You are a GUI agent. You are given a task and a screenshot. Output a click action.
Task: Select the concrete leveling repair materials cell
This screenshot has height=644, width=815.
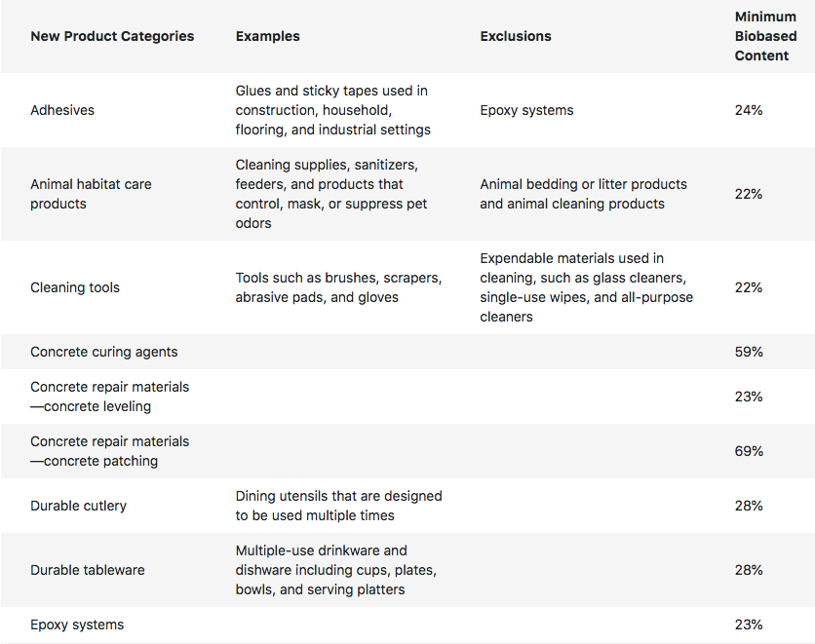click(x=109, y=397)
